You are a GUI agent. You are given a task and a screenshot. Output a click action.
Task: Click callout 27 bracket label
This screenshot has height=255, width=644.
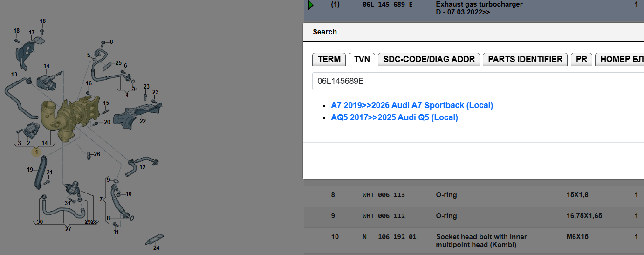(x=68, y=229)
